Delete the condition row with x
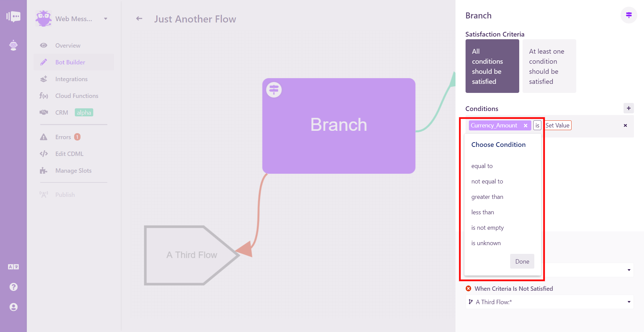This screenshot has height=332, width=644. coord(625,125)
